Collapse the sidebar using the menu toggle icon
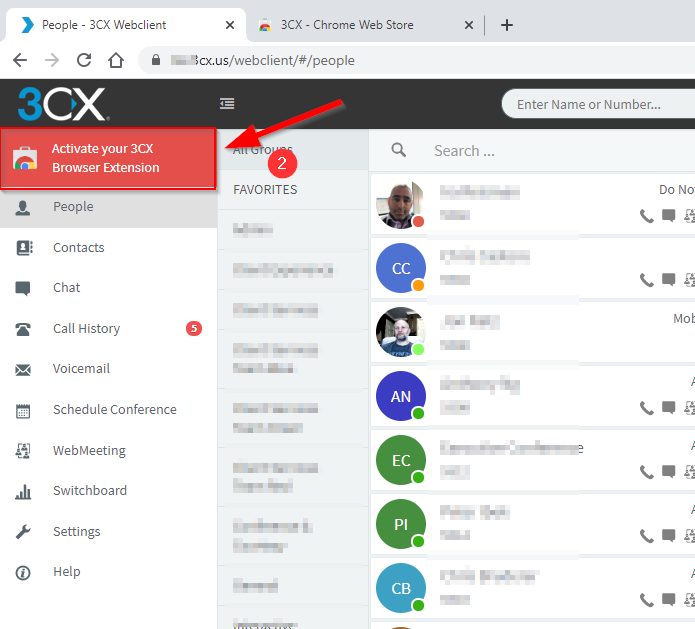Screen dimensions: 695x629 [227, 104]
